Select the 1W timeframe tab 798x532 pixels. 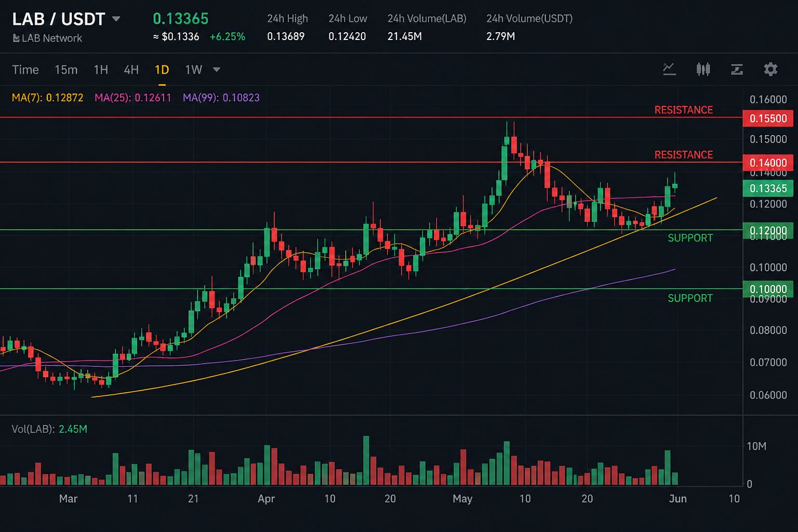coord(193,70)
